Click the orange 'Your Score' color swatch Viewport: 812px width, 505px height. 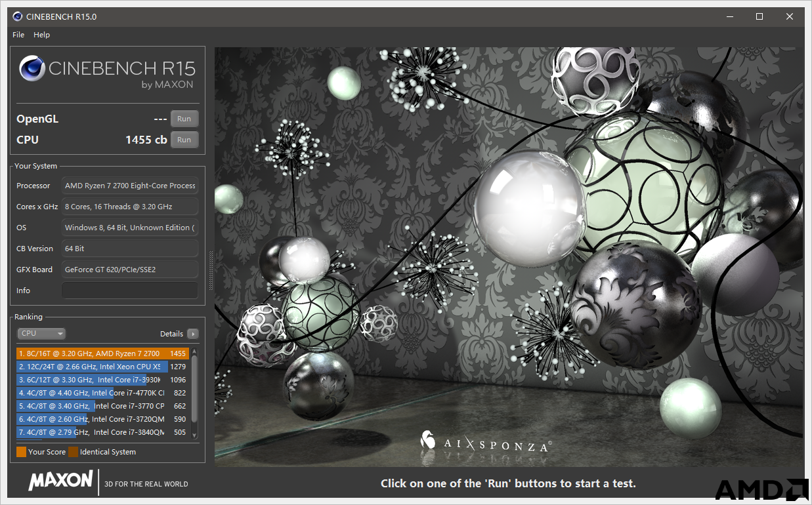(x=21, y=452)
